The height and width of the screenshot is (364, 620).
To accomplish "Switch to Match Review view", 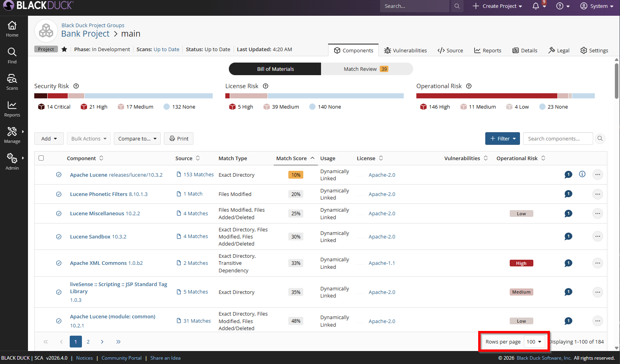I will coord(367,69).
